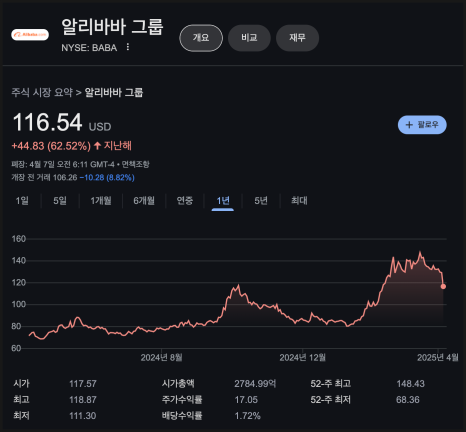Image resolution: width=466 pixels, height=432 pixels.
Task: Select the 1일 chart range
Action: [22, 201]
